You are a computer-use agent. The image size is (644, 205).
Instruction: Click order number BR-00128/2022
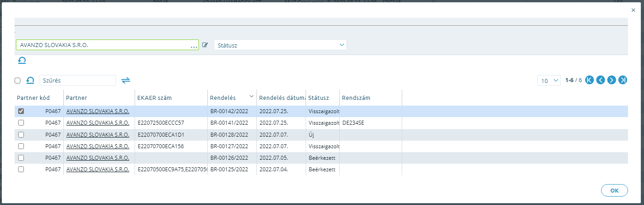tap(229, 134)
